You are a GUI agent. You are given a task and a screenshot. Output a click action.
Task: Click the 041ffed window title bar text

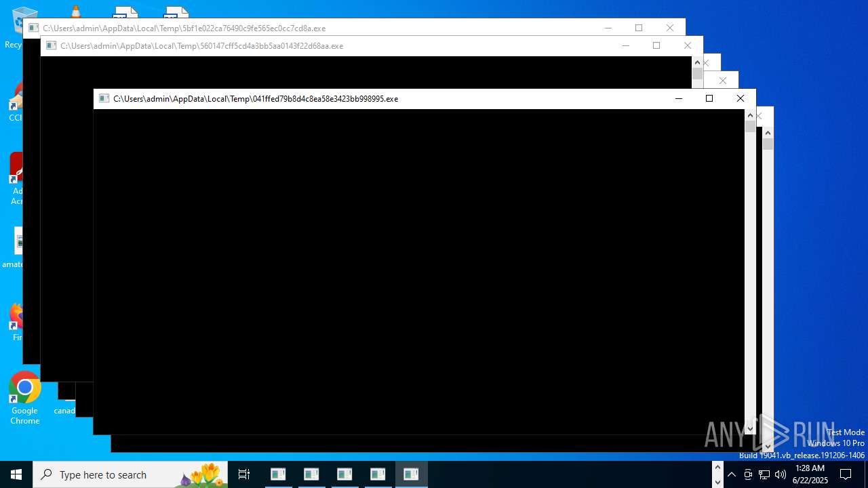[x=256, y=99]
